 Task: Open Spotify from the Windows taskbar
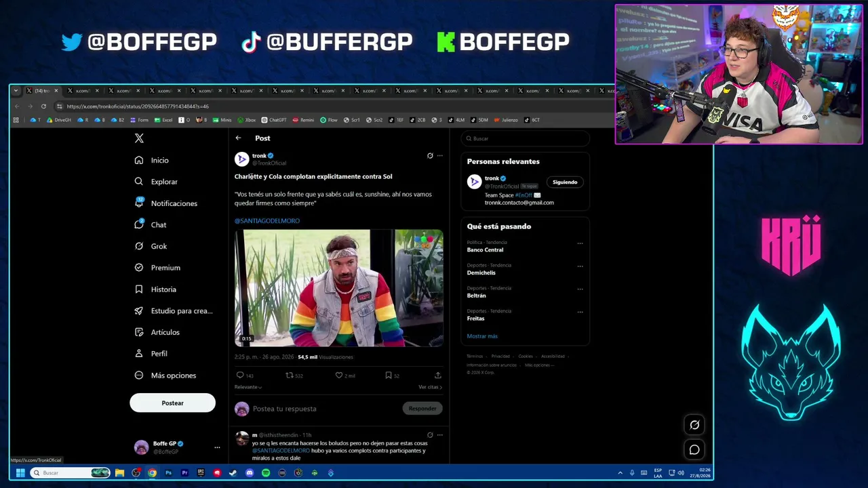[x=266, y=473]
